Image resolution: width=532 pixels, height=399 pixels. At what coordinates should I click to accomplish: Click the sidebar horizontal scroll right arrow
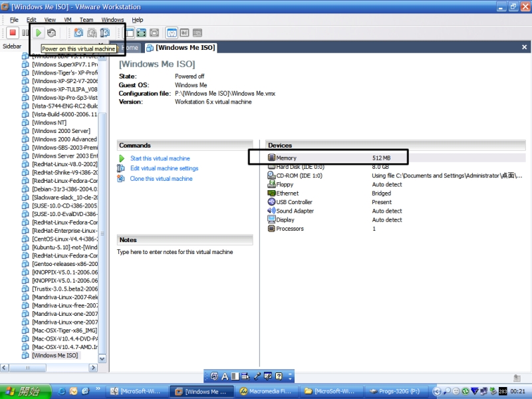(93, 368)
